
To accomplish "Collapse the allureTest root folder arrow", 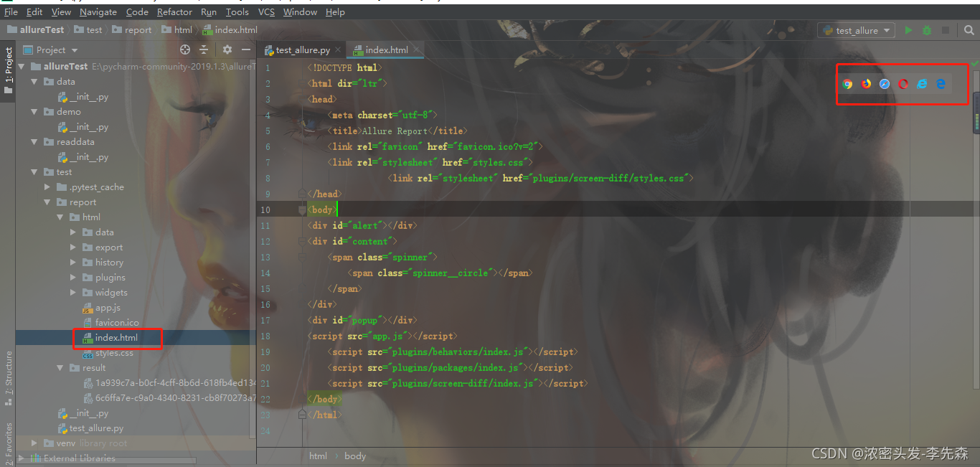I will pyautogui.click(x=22, y=67).
